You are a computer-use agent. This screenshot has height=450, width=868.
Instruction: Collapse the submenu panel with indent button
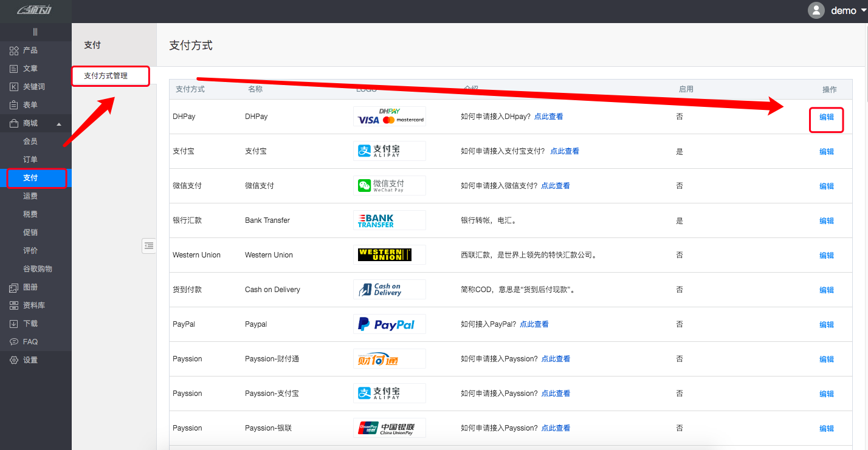click(x=149, y=245)
